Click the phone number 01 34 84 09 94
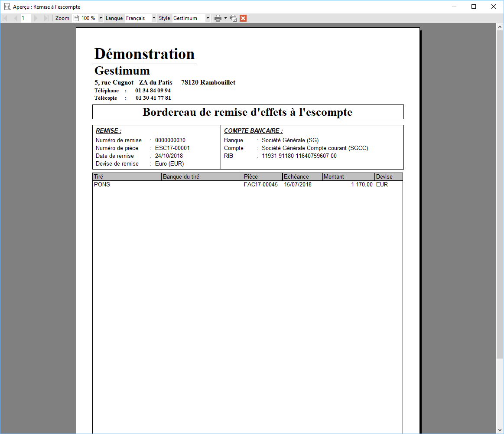504x434 pixels. pos(153,91)
